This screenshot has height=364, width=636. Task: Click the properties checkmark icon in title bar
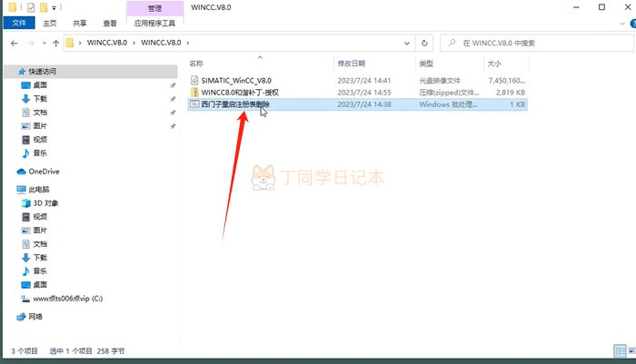pyautogui.click(x=31, y=7)
